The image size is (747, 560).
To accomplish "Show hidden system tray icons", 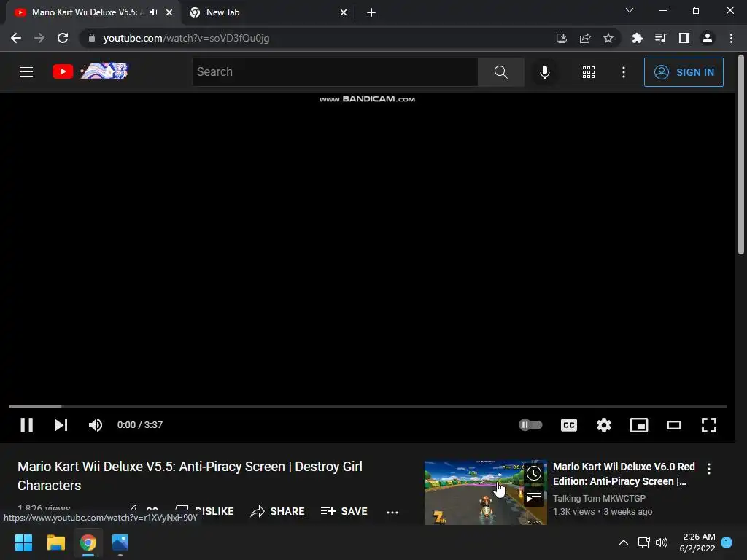I will [623, 542].
